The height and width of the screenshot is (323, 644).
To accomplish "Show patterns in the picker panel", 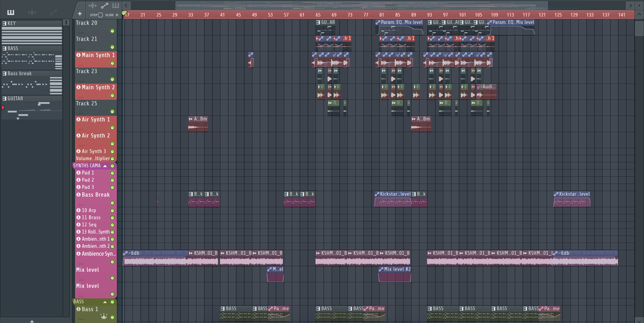I will point(11,12).
